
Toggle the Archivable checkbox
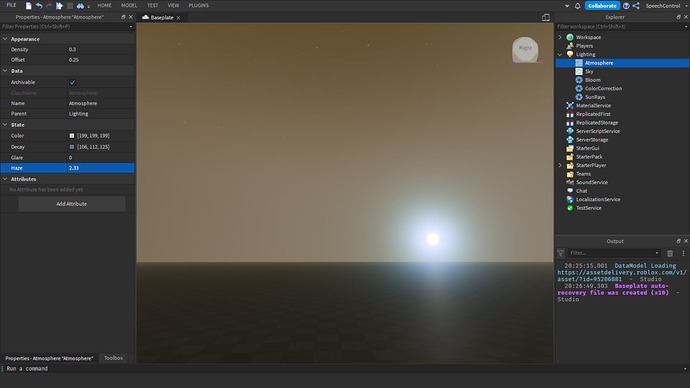73,82
